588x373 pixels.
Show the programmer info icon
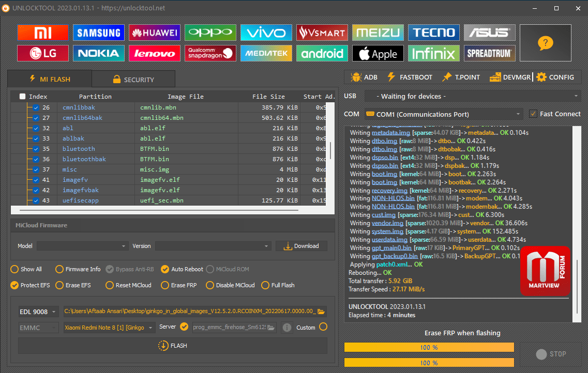(x=287, y=328)
